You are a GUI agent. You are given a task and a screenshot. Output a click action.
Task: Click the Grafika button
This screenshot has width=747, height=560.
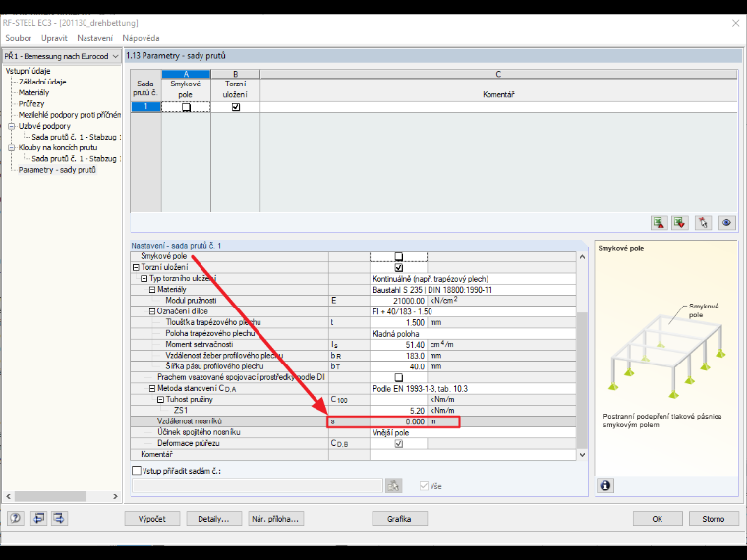click(x=399, y=519)
